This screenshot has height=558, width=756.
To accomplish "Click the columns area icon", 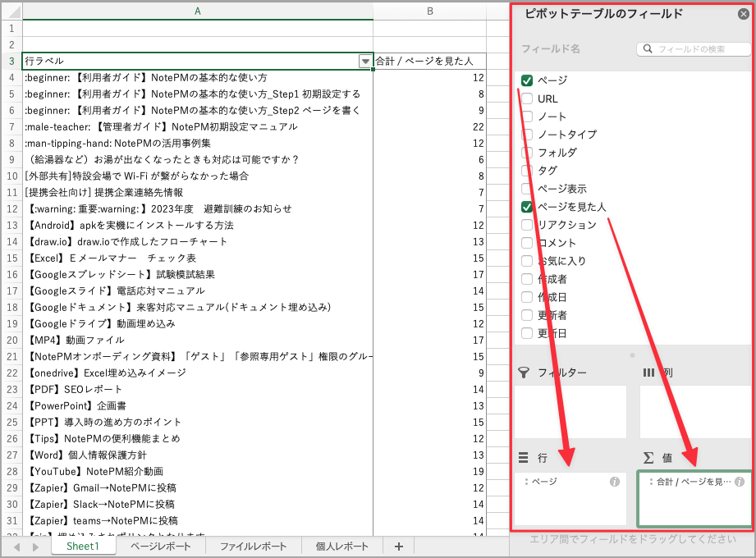I will coord(649,373).
